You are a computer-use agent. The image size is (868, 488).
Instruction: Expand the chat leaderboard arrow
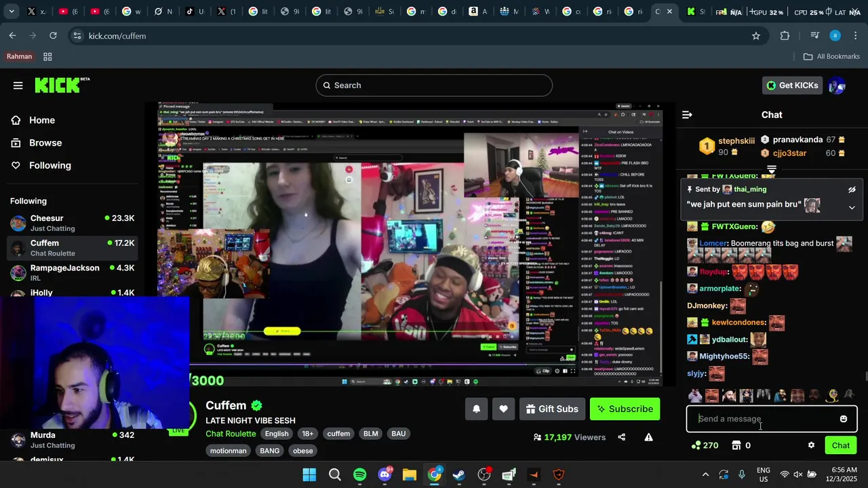tap(772, 169)
